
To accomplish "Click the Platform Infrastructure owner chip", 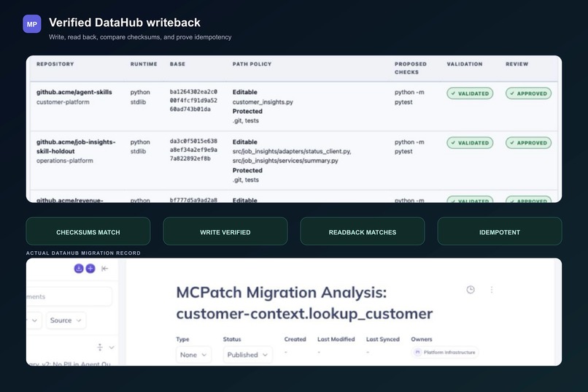I will pos(445,353).
